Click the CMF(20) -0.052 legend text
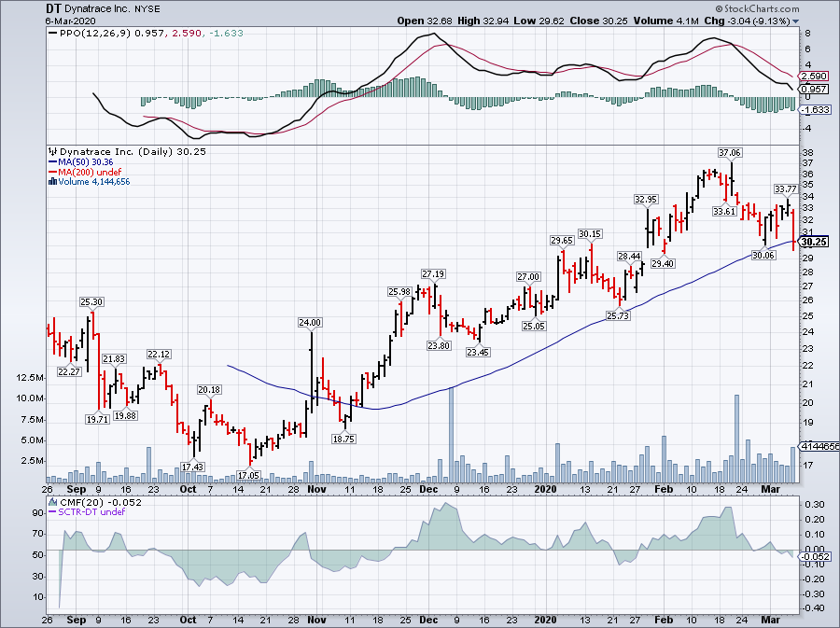 [101, 502]
